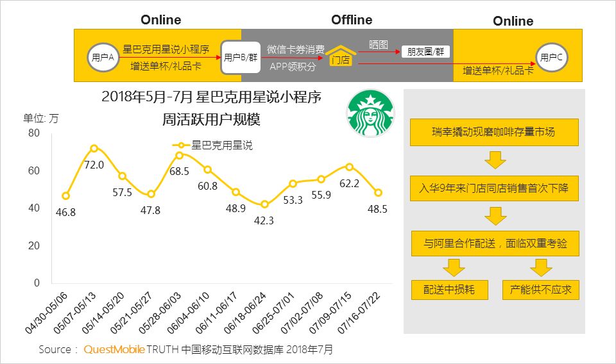Click the data point labeled 46.8
Image resolution: width=616 pixels, height=364 pixels.
(65, 195)
